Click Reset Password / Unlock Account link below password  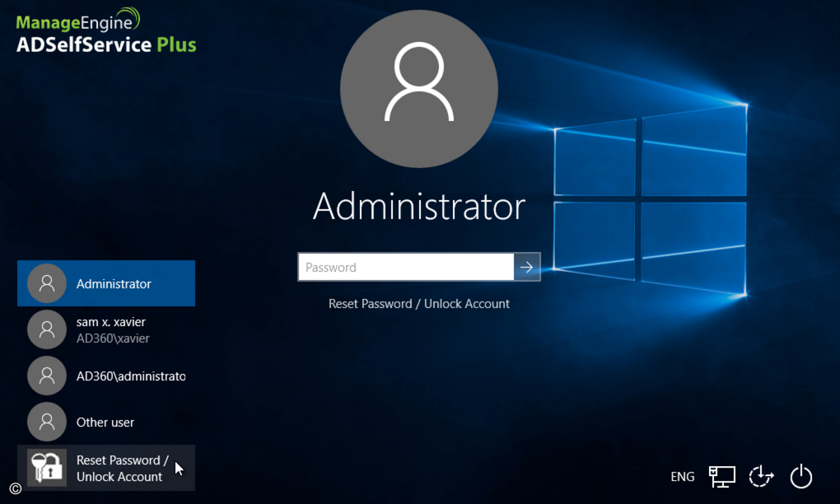coord(419,304)
